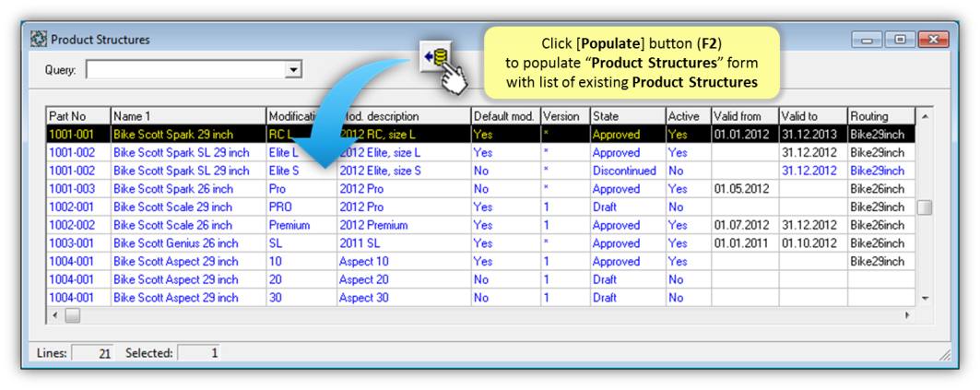
Task: Click the Discontinued state cell
Action: [628, 171]
